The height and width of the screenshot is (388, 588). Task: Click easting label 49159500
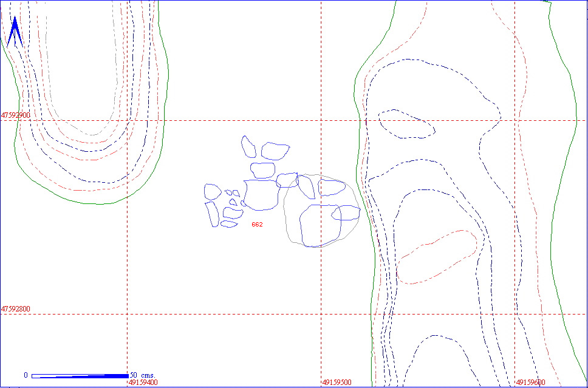pyautogui.click(x=337, y=383)
